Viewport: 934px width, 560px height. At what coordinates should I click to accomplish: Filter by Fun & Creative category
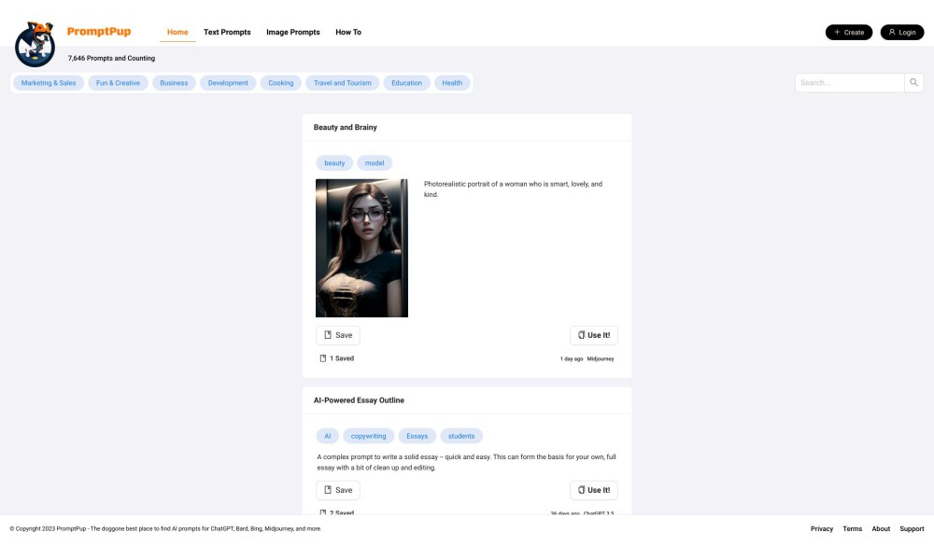click(118, 83)
